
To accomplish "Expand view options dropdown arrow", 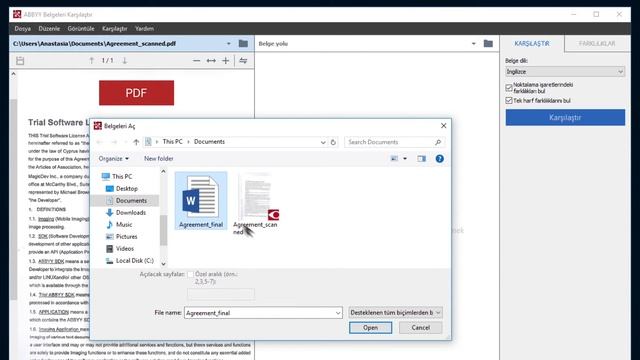I will click(405, 158).
